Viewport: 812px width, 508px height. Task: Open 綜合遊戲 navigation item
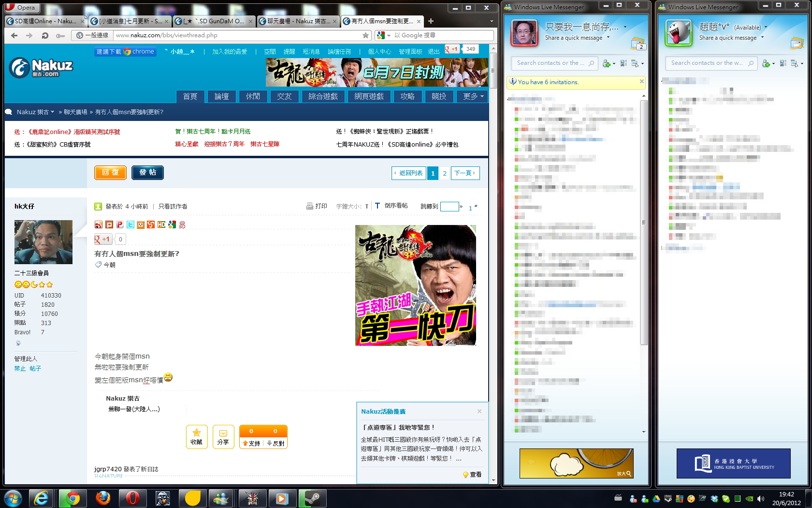323,96
